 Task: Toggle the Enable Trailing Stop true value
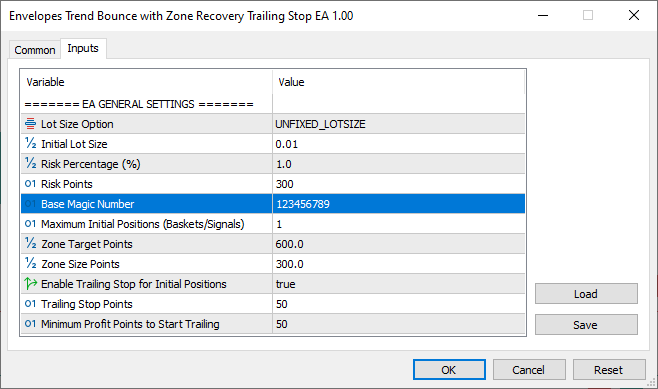(x=399, y=284)
